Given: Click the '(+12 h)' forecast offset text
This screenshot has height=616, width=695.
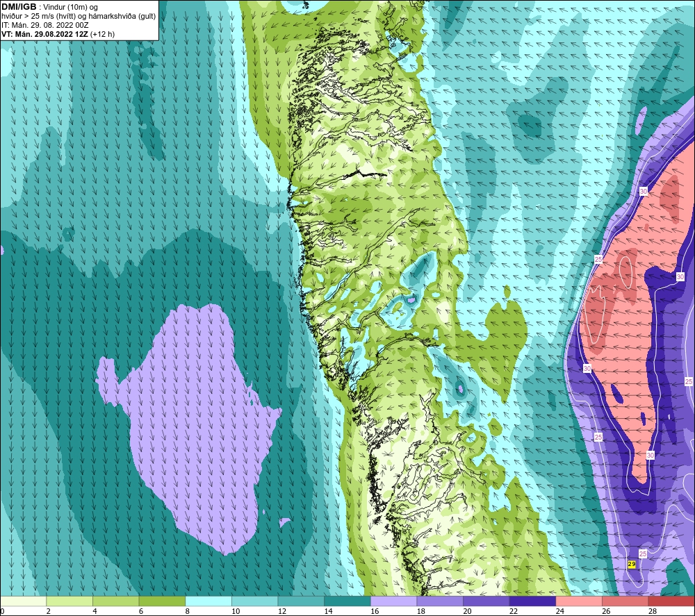Looking at the screenshot, I should pyautogui.click(x=102, y=34).
